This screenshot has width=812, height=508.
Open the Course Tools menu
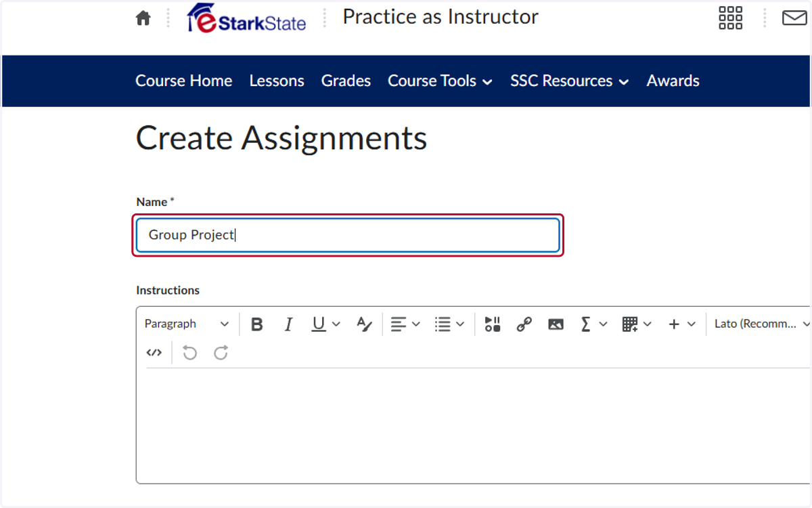[x=441, y=81]
